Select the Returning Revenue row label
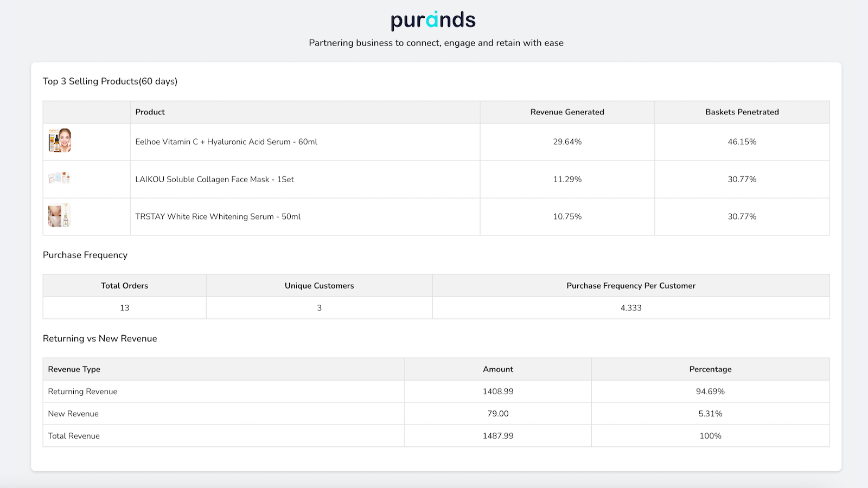The width and height of the screenshot is (868, 488). (x=82, y=391)
